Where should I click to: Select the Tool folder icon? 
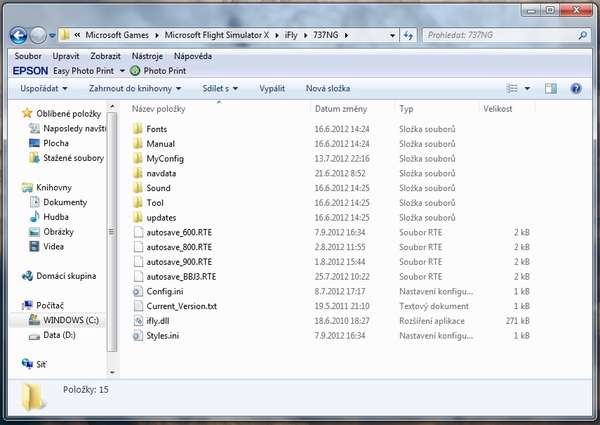[138, 203]
